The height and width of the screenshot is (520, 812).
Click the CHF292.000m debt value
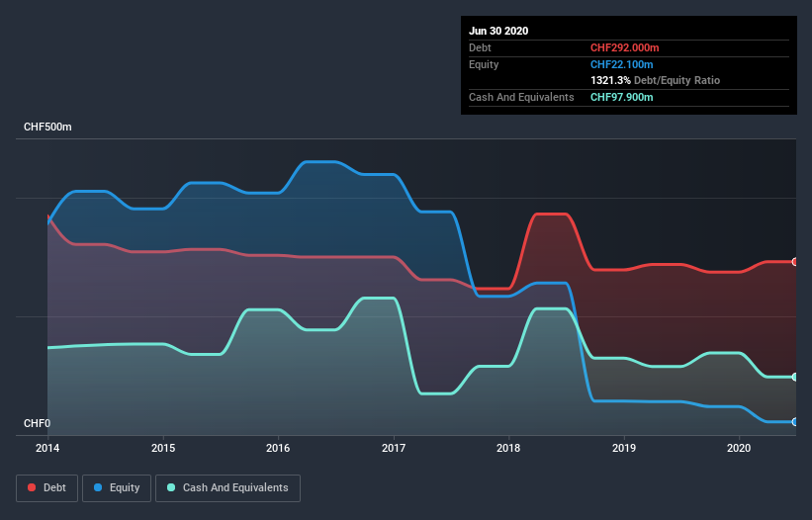tap(624, 47)
